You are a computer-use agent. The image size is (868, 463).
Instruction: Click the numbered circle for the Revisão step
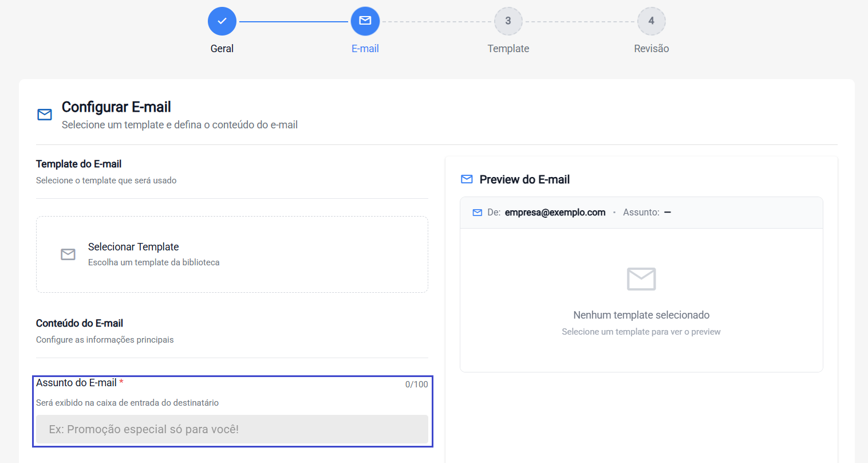point(651,21)
